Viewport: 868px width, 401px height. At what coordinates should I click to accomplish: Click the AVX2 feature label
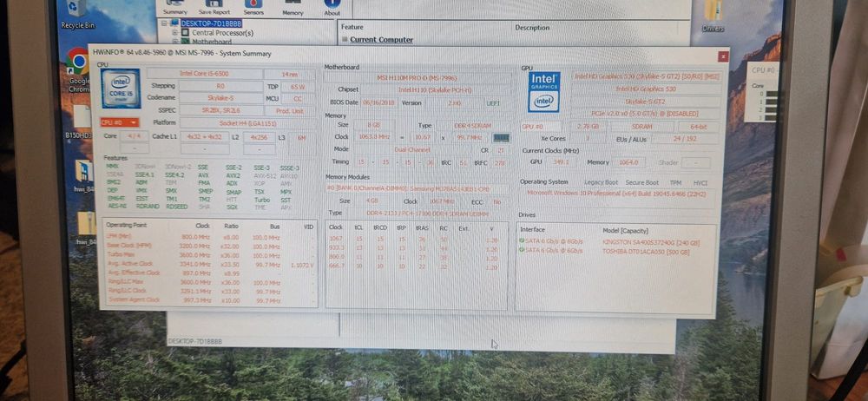[233, 174]
